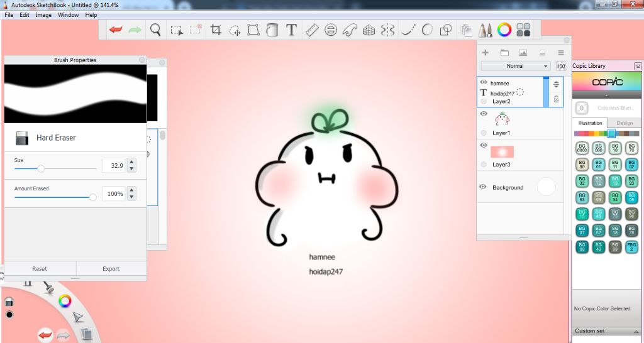Activate the Quick Transform tool
The width and height of the screenshot is (644, 343).
(235, 30)
